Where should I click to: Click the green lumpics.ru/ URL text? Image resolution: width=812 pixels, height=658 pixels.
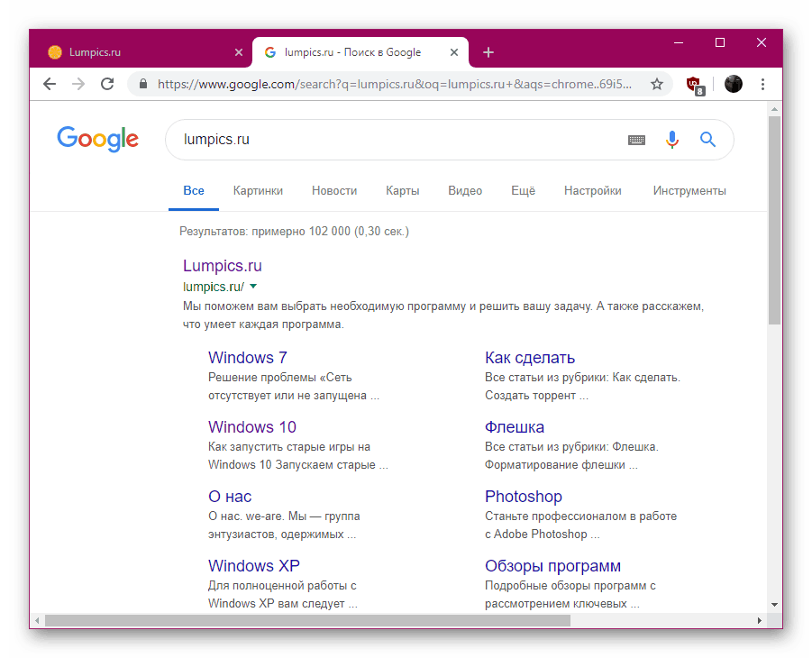(x=214, y=287)
